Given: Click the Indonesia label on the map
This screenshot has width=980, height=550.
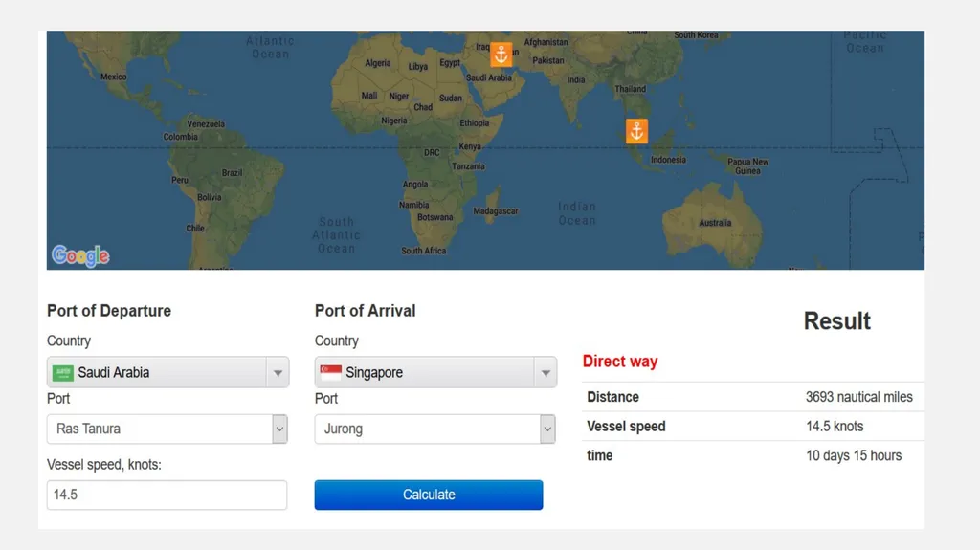Looking at the screenshot, I should [668, 160].
